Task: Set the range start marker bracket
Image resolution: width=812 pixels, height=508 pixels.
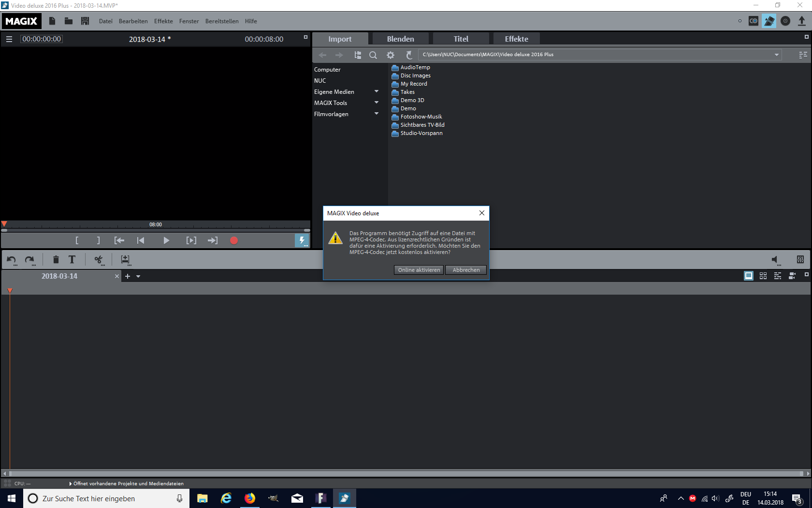Action: click(77, 240)
